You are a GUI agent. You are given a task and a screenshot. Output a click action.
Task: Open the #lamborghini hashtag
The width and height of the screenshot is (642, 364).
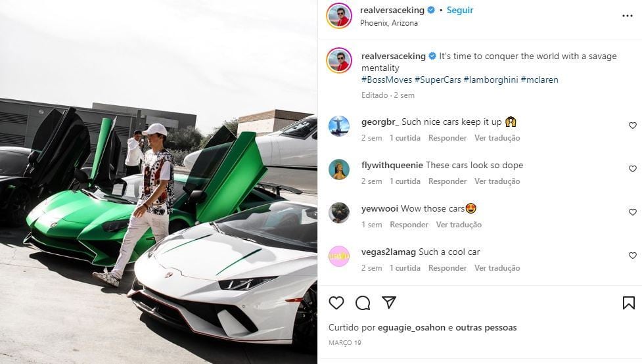pos(490,80)
